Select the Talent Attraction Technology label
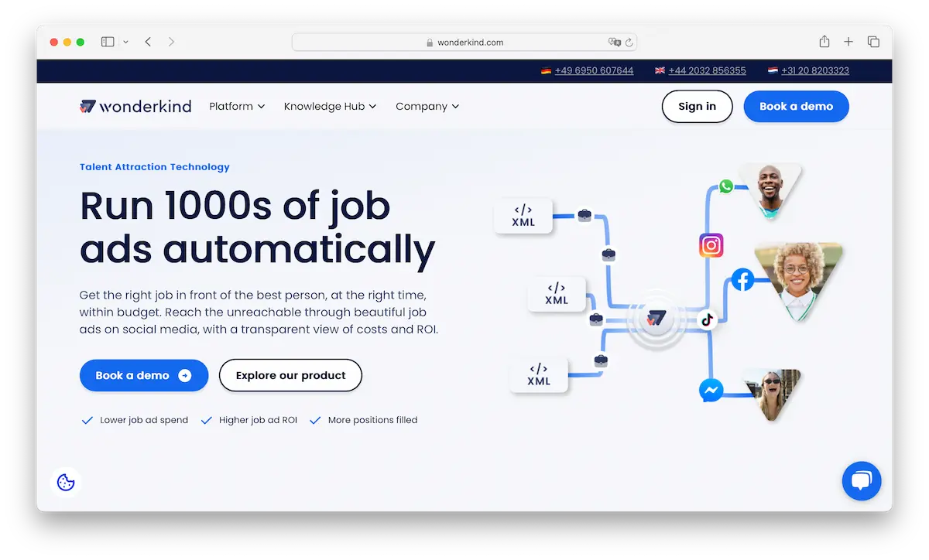The image size is (929, 560). (155, 166)
